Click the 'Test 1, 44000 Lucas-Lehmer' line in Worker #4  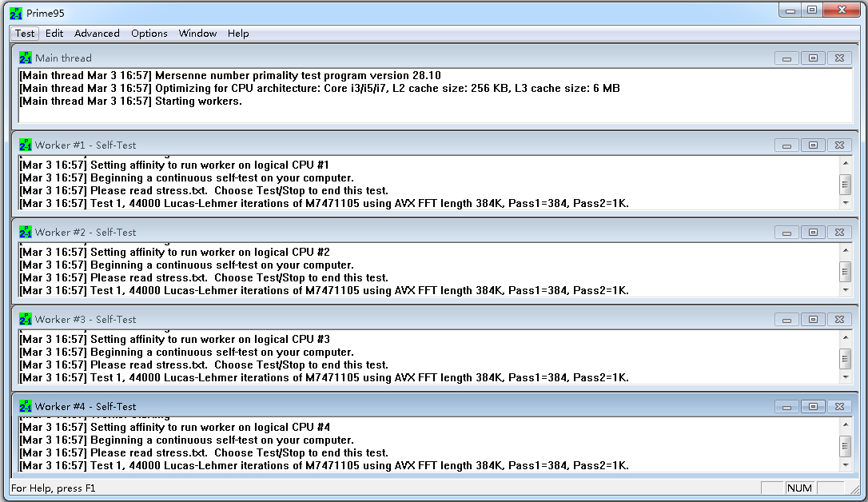pos(324,465)
